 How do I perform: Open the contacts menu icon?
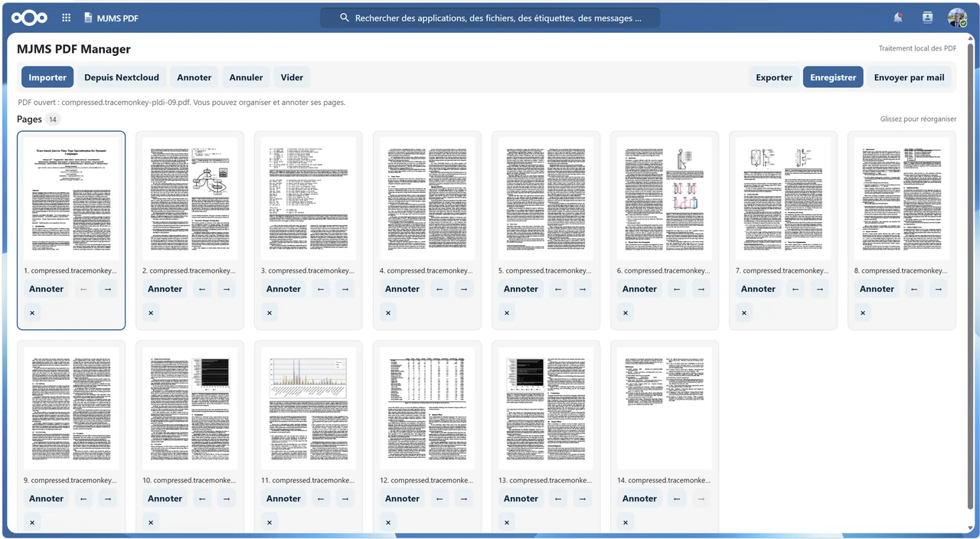[x=927, y=18]
